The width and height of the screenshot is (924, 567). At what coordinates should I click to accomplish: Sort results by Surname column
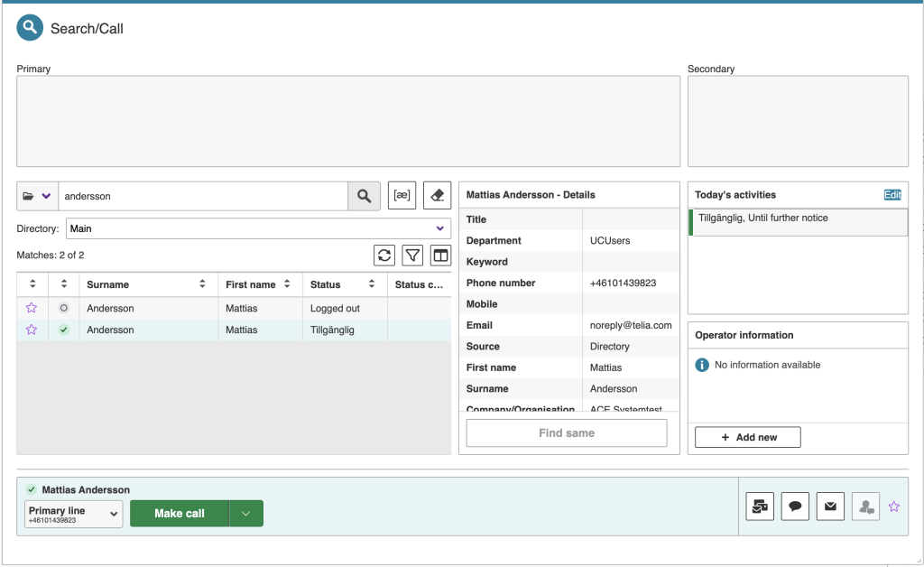tap(145, 284)
